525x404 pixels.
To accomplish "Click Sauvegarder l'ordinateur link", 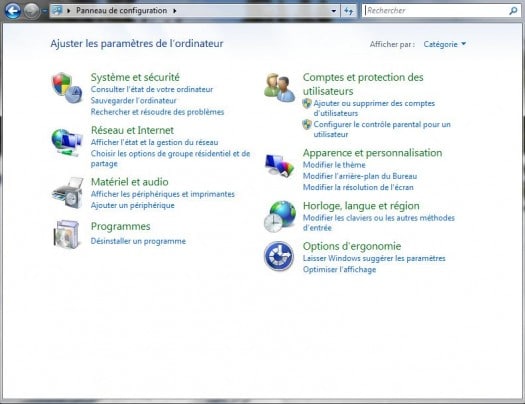I will (133, 100).
